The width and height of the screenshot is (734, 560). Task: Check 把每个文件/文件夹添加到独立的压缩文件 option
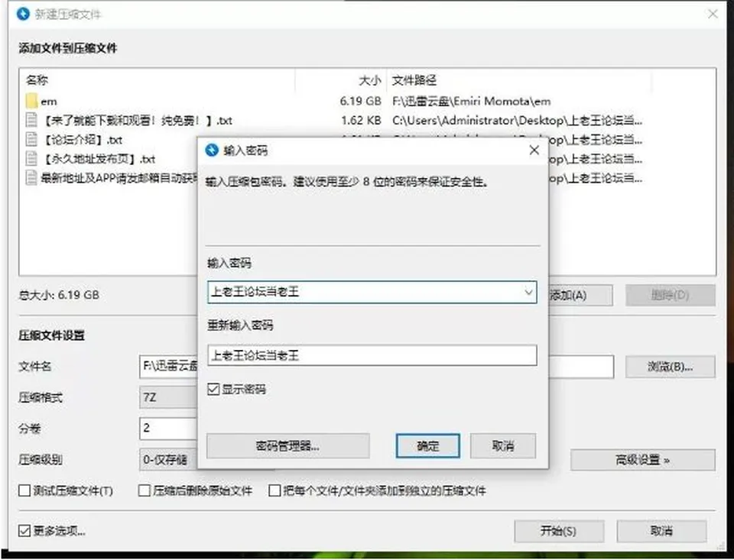274,490
